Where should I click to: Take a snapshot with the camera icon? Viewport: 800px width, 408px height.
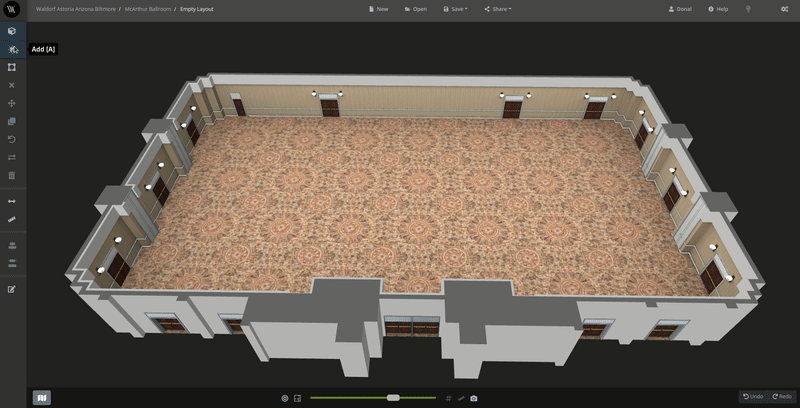(x=474, y=398)
